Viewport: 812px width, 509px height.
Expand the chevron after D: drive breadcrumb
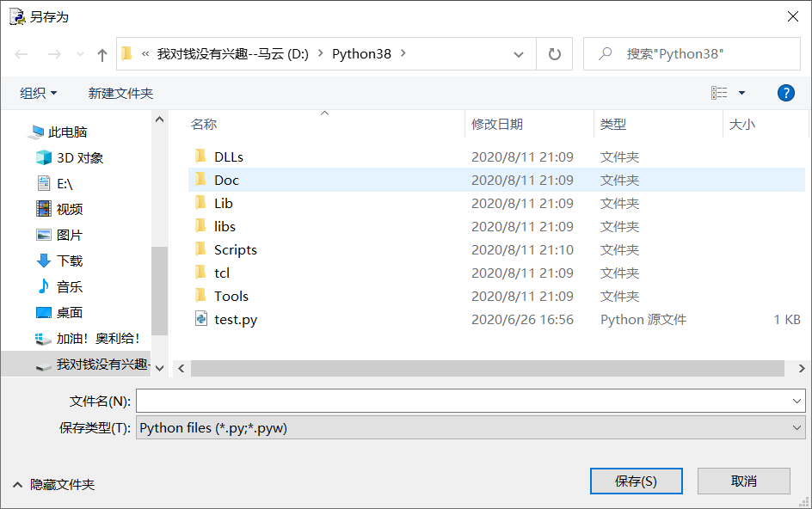(x=321, y=53)
